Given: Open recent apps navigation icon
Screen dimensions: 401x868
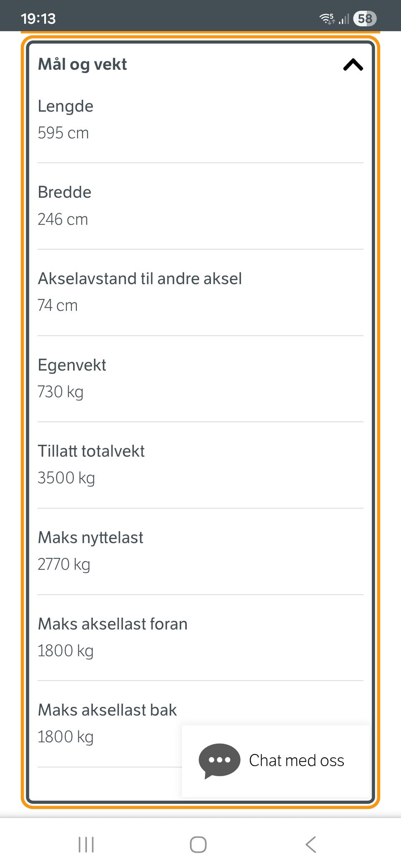Looking at the screenshot, I should coord(86,845).
